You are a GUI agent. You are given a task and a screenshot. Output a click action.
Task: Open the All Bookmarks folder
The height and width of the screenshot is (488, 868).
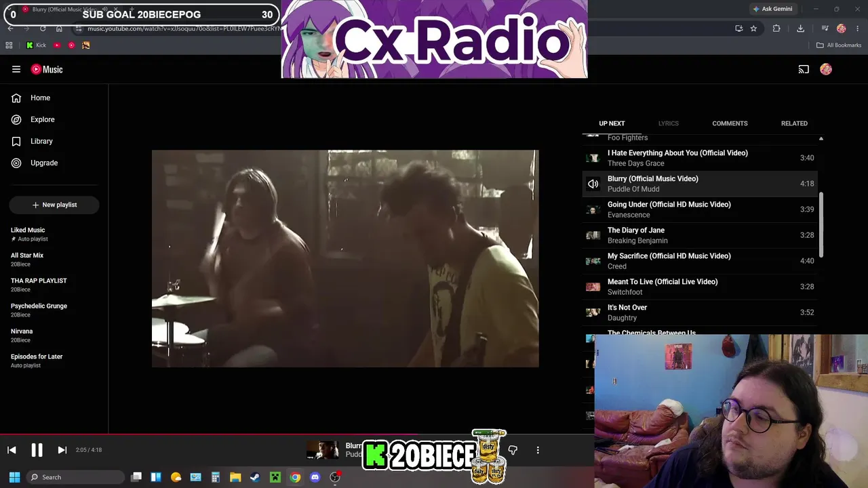839,45
